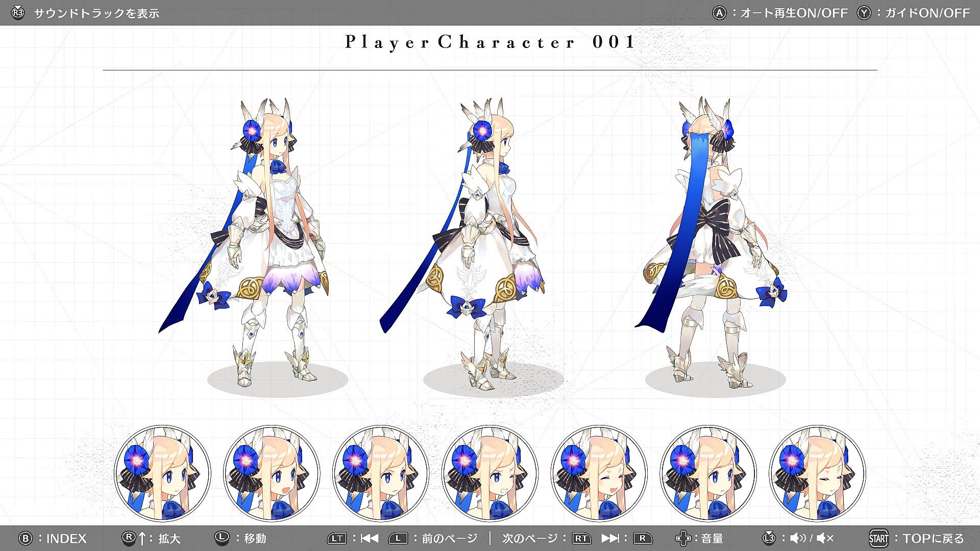Select the first neutral face expression thumbnail
The height and width of the screenshot is (551, 980).
162,473
